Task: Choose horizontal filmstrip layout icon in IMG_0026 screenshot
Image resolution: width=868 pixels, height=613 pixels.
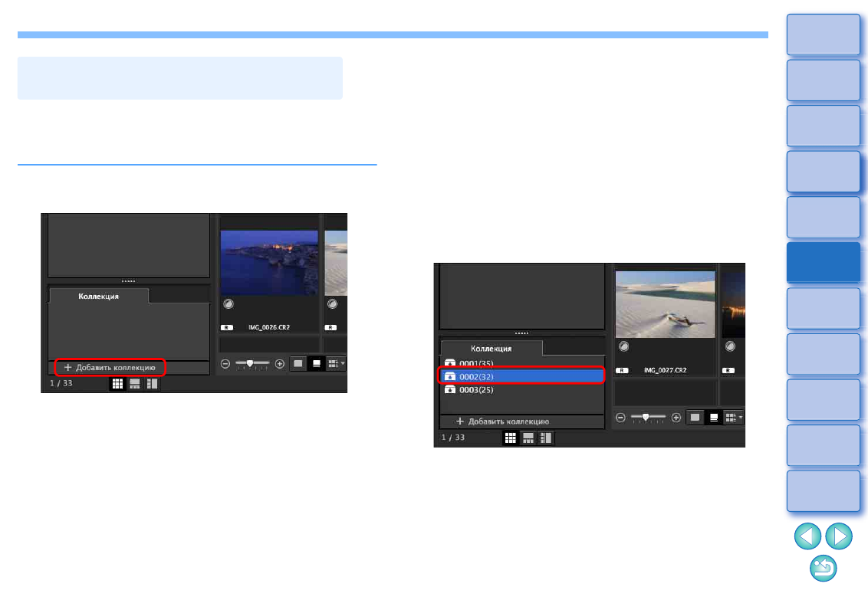Action: pos(134,383)
